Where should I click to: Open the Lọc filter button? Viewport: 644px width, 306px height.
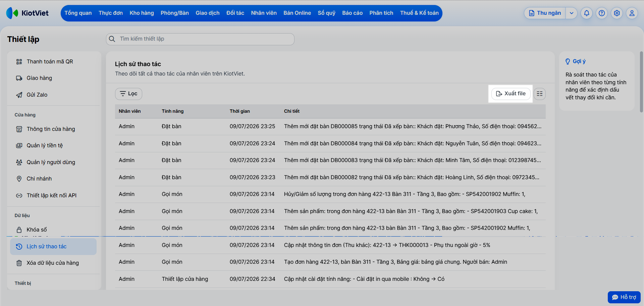(128, 94)
